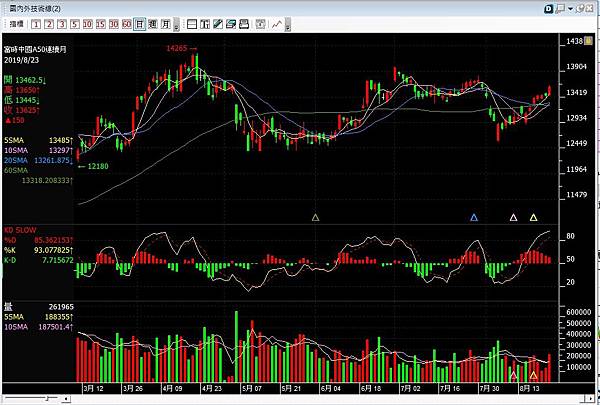Switch to monthly chart (月)

[165, 24]
